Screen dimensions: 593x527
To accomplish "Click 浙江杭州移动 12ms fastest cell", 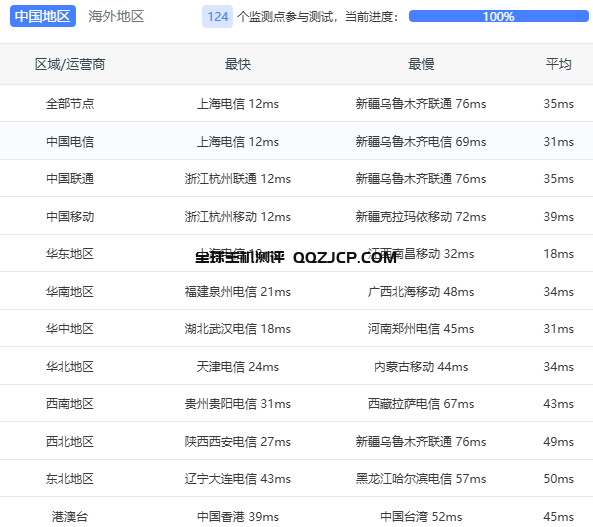I will point(238,216).
